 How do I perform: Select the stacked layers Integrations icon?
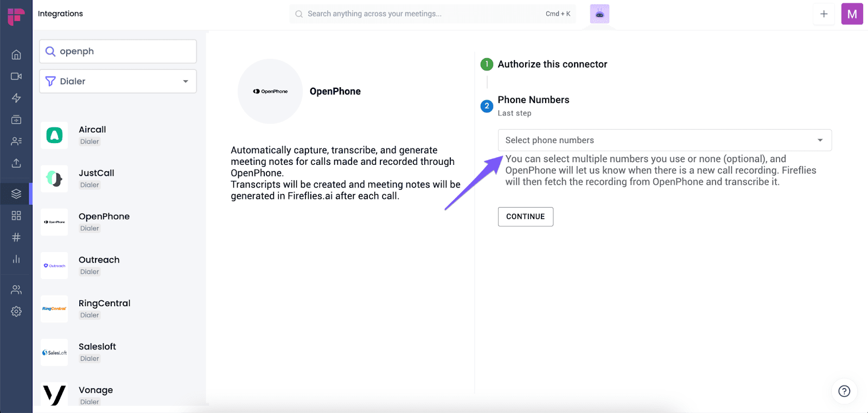point(16,193)
